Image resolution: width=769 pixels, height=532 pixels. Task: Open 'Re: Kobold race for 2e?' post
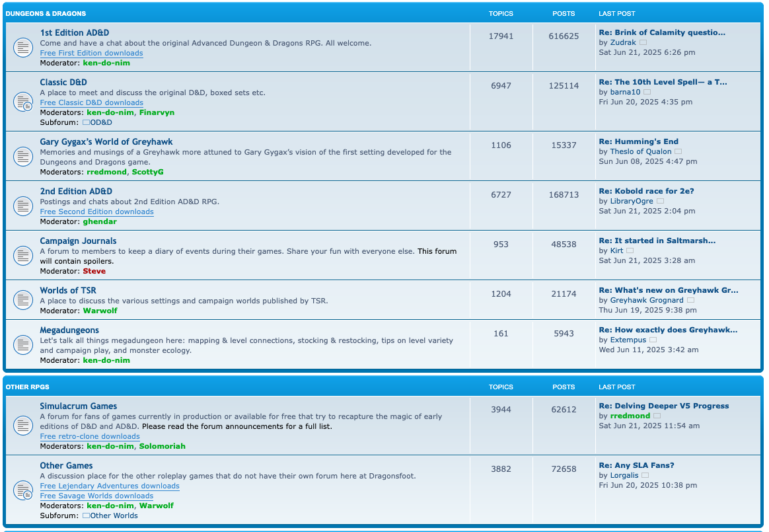pos(646,191)
